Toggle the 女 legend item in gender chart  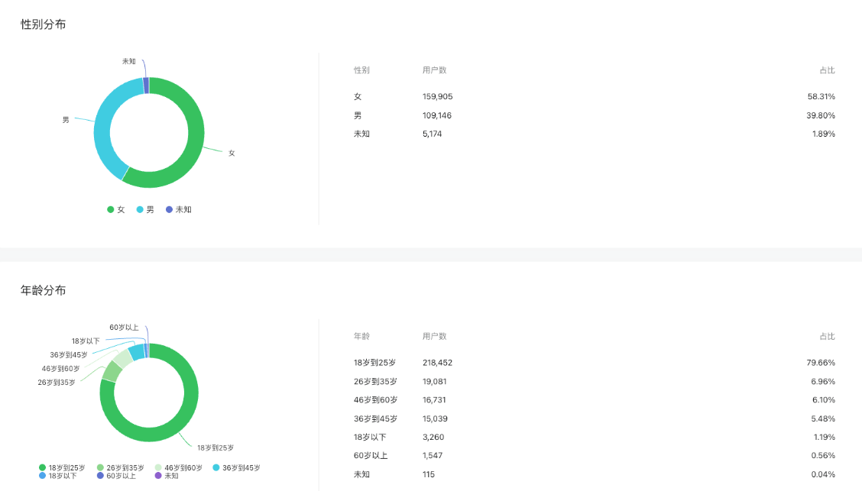(x=116, y=209)
